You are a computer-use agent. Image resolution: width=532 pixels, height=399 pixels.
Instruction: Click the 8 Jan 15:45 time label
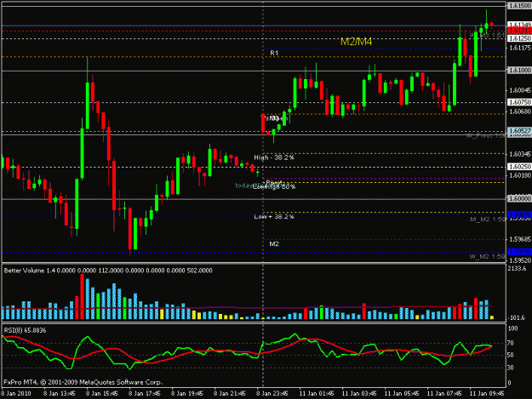pyautogui.click(x=102, y=393)
